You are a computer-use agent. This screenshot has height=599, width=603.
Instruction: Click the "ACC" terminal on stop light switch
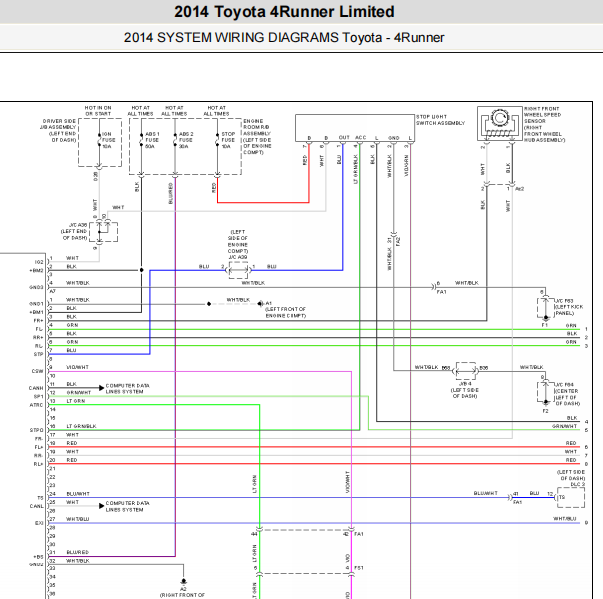pos(360,138)
